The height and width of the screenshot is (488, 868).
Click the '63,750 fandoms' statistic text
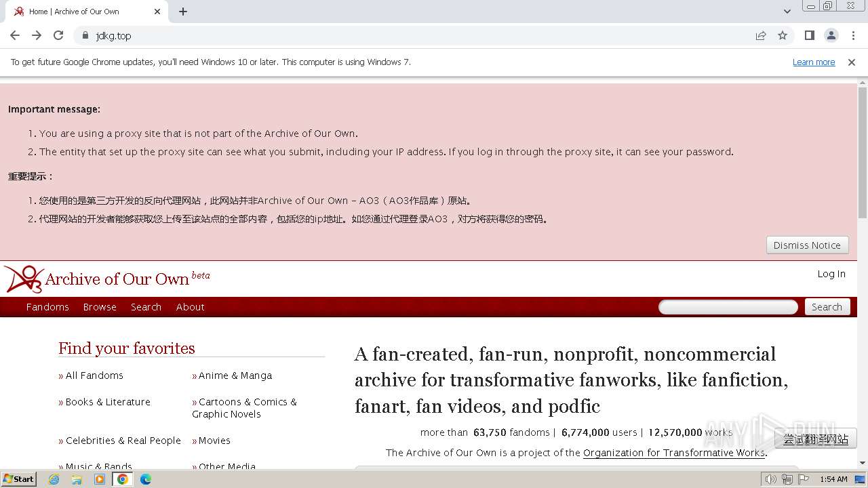coord(511,432)
